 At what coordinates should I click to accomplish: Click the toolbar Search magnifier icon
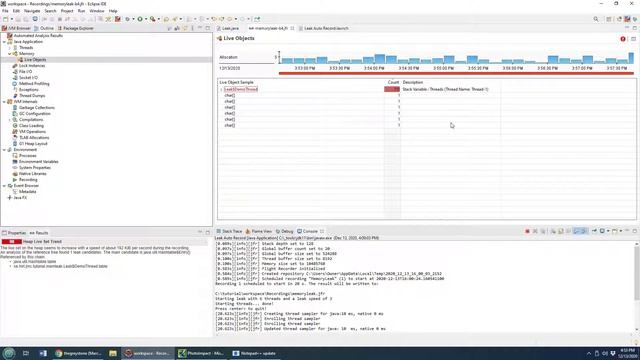click(x=596, y=19)
